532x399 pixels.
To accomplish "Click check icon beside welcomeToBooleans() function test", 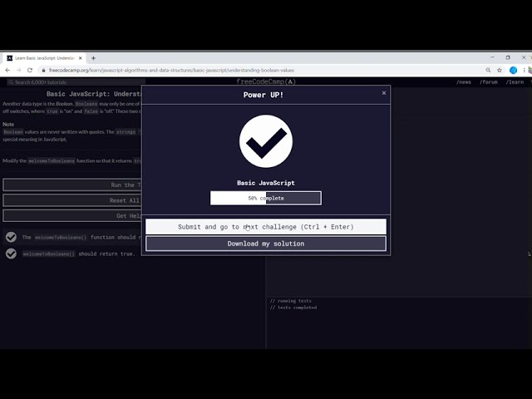I will point(11,237).
